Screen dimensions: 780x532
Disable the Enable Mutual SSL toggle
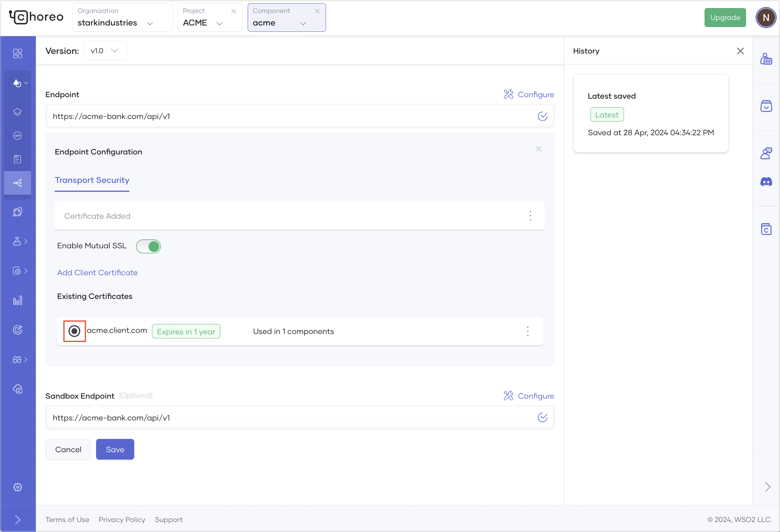148,246
